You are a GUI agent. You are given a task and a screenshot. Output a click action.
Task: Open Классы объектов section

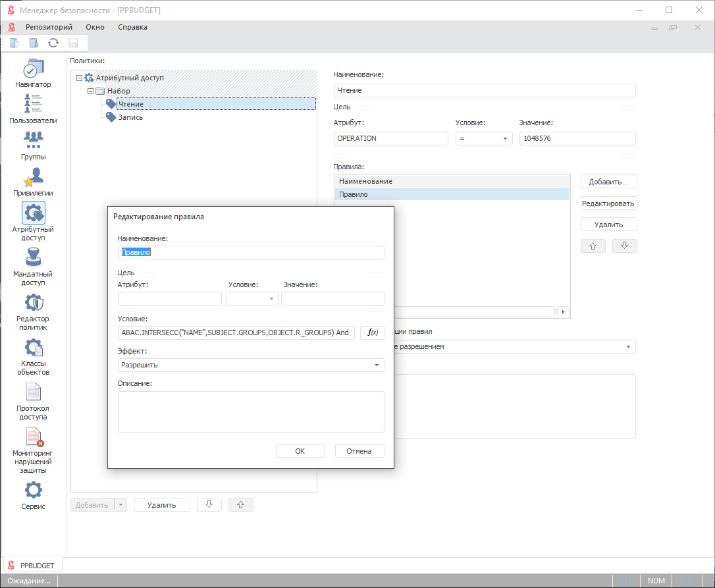(34, 357)
